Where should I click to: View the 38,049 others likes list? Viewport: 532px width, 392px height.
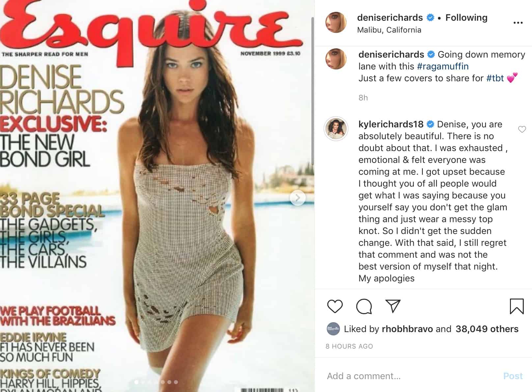tap(487, 329)
